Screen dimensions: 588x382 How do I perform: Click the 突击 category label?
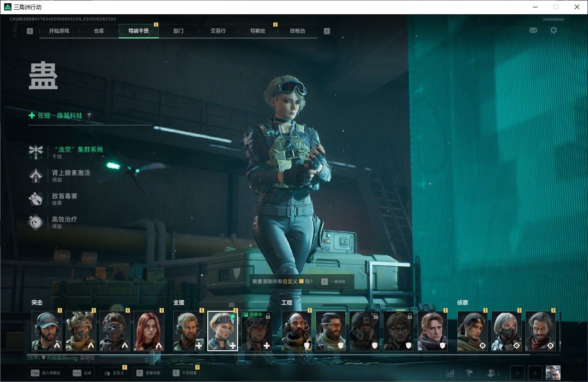[37, 303]
